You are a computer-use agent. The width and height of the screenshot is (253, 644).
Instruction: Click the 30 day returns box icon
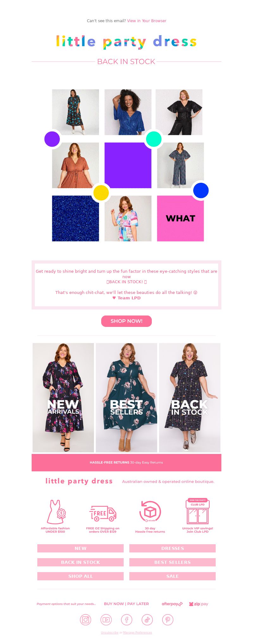(150, 512)
